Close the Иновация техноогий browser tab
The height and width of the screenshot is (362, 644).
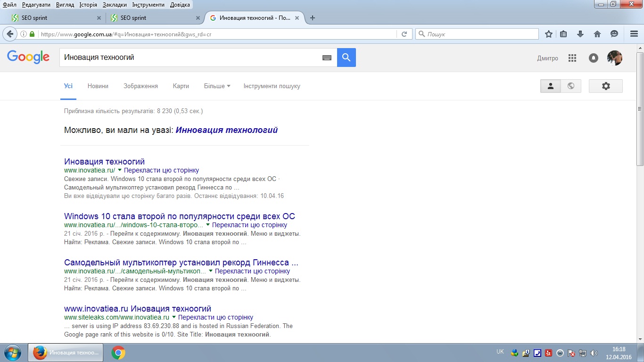pos(297,18)
